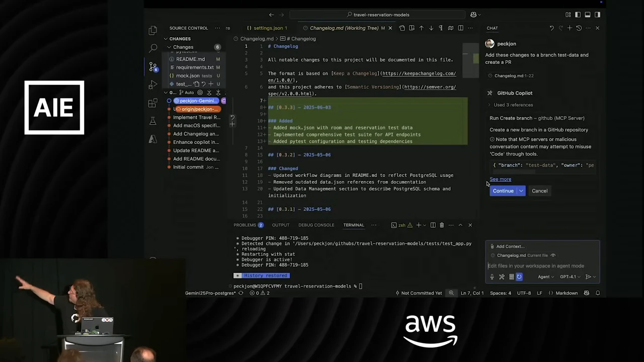Switch to the OUTPUT panel tab
This screenshot has width=644, height=362.
pos(281,225)
